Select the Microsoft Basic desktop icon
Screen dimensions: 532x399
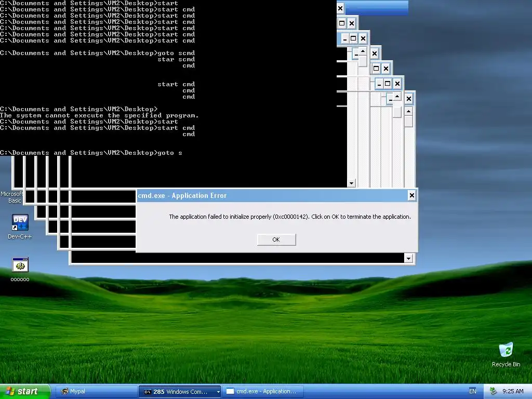click(x=12, y=197)
